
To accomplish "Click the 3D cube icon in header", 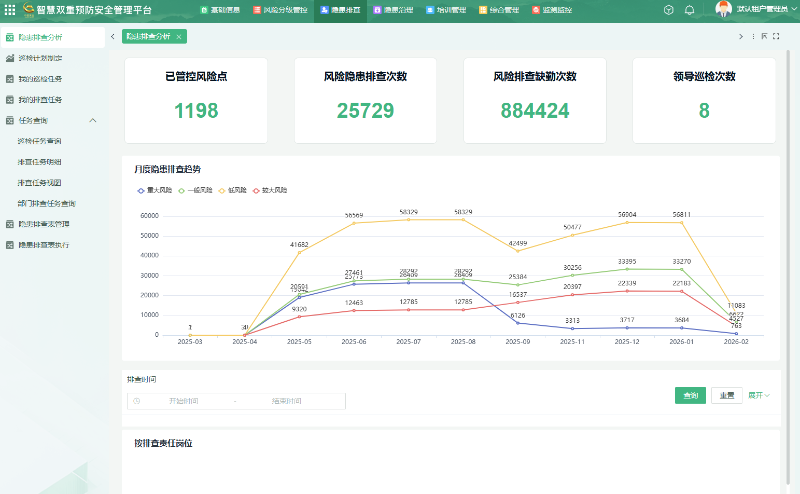I will click(668, 10).
